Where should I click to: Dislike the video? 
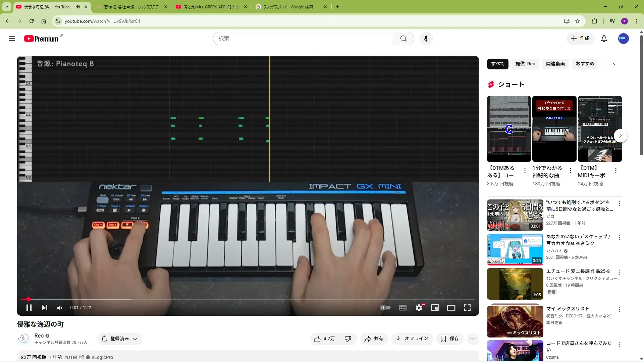coord(348,339)
